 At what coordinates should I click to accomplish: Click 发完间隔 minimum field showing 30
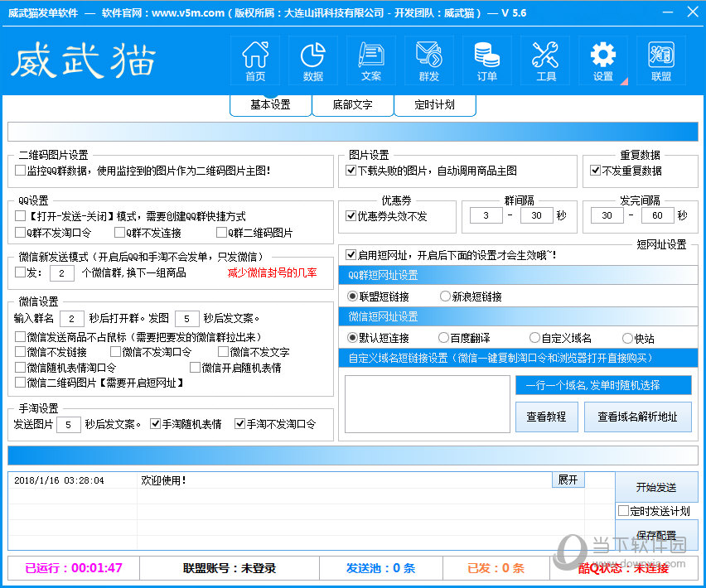tap(607, 215)
